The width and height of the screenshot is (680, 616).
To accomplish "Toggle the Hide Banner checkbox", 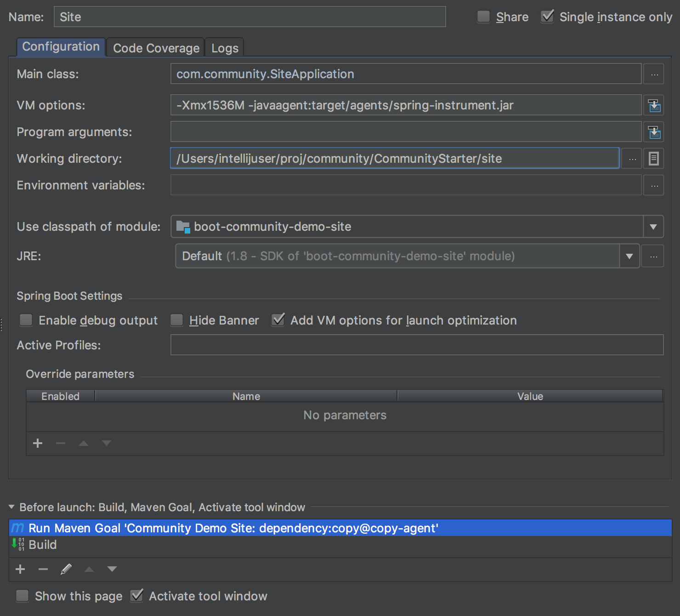I will (176, 320).
